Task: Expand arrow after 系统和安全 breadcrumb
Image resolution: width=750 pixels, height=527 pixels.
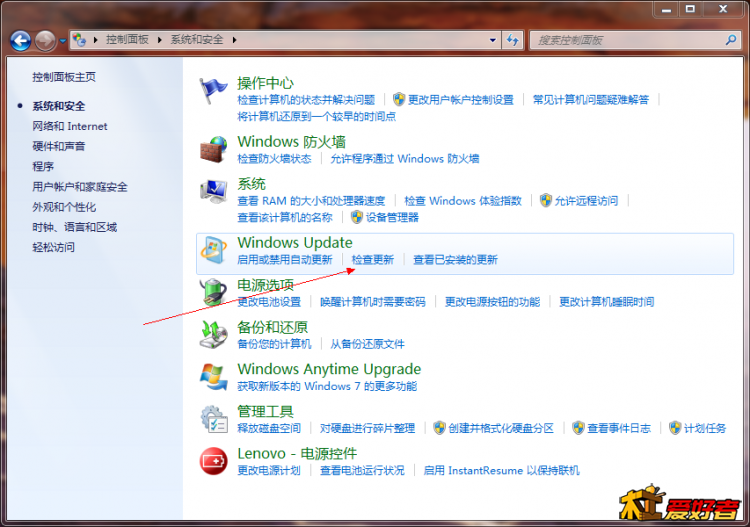Action: [234, 40]
